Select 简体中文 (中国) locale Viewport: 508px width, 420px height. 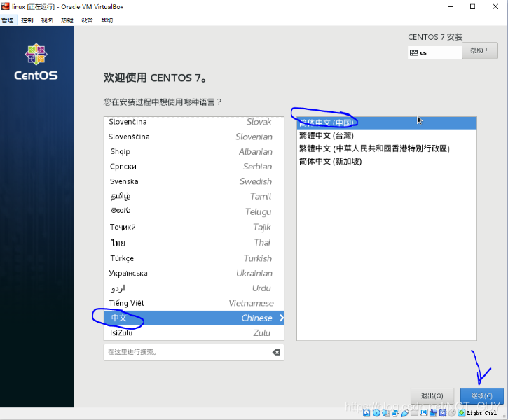[x=387, y=123]
